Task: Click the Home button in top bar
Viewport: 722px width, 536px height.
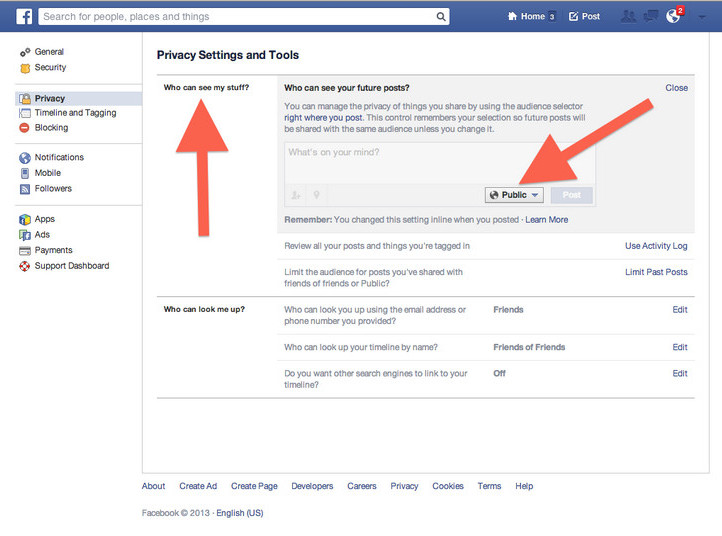Action: [531, 17]
